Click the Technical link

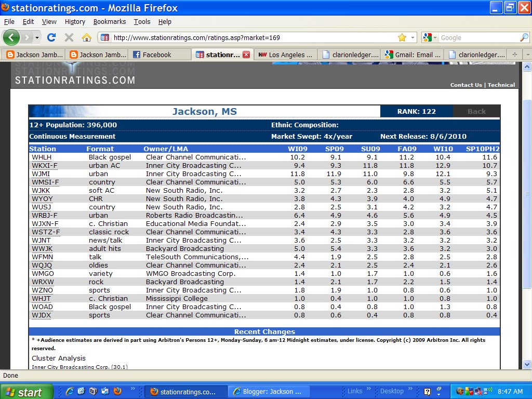coord(501,85)
